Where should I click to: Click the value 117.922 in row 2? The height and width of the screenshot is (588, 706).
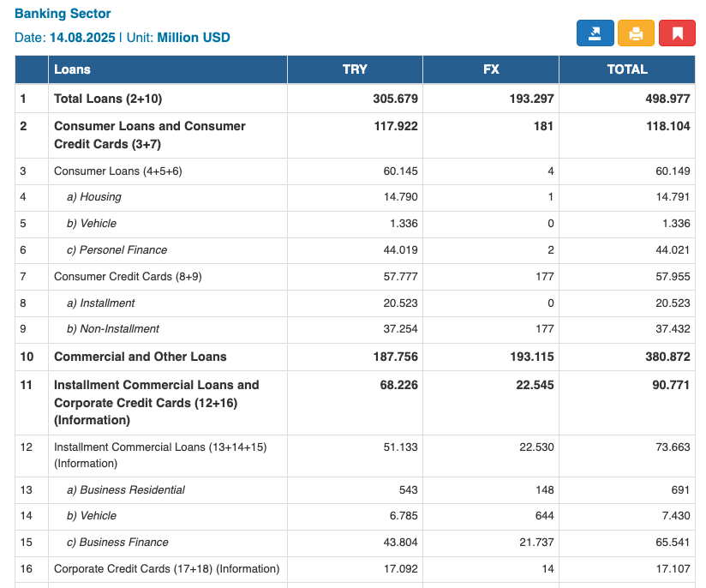tap(396, 126)
